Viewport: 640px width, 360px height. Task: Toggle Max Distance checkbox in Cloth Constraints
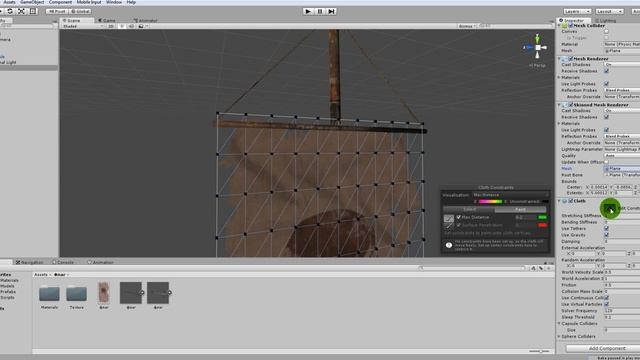(458, 217)
